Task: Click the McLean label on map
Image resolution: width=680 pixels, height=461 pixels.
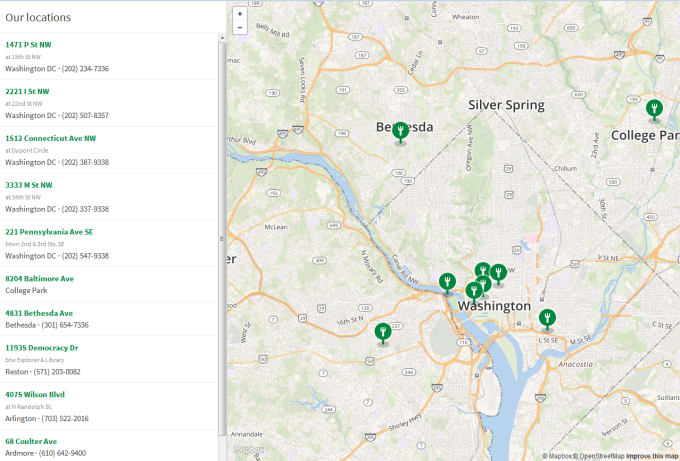Action: point(276,227)
